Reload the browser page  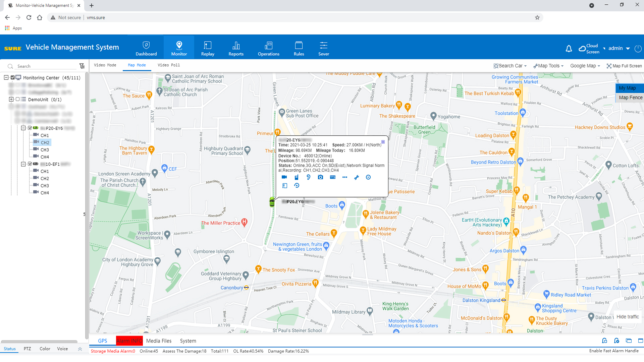tap(29, 17)
